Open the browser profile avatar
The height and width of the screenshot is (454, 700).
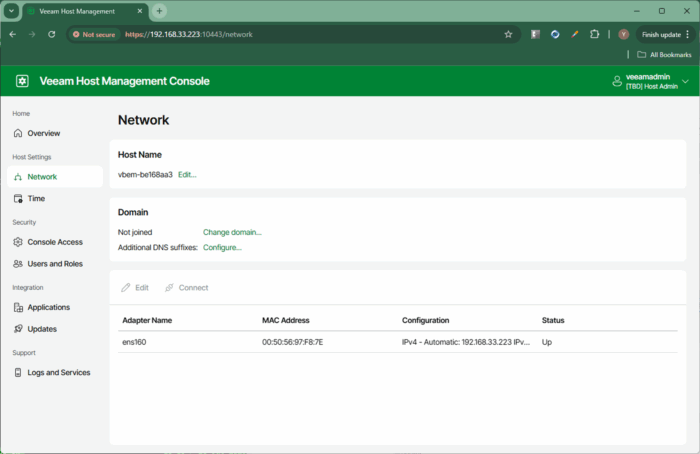pos(624,34)
